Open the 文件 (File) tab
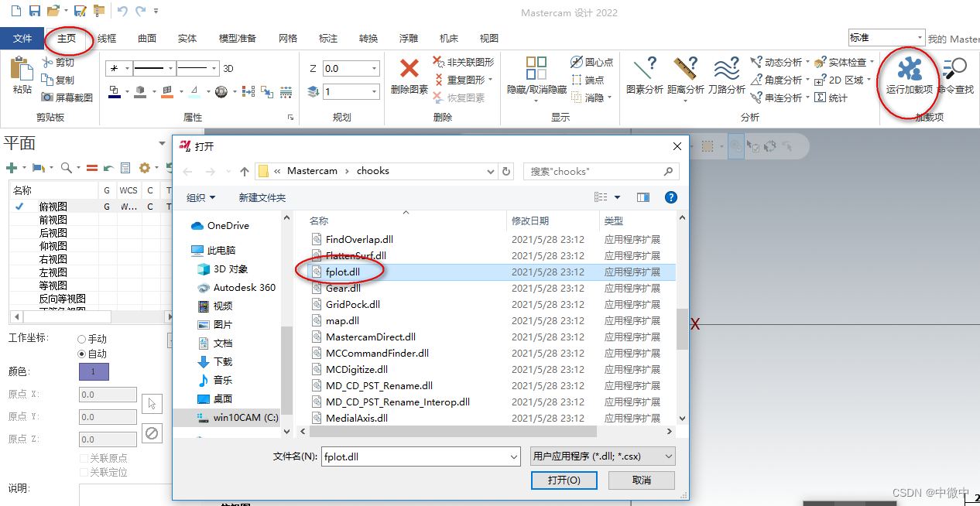Image resolution: width=980 pixels, height=506 pixels. [22, 38]
